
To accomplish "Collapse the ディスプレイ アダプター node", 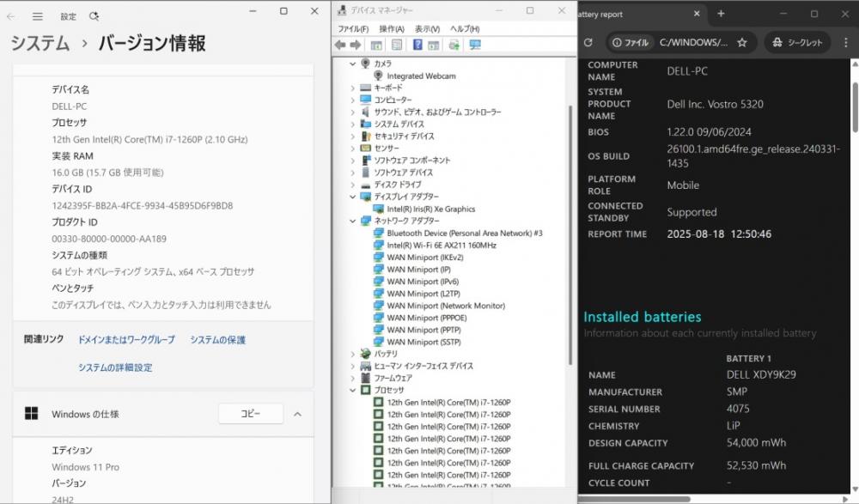I will [x=353, y=196].
